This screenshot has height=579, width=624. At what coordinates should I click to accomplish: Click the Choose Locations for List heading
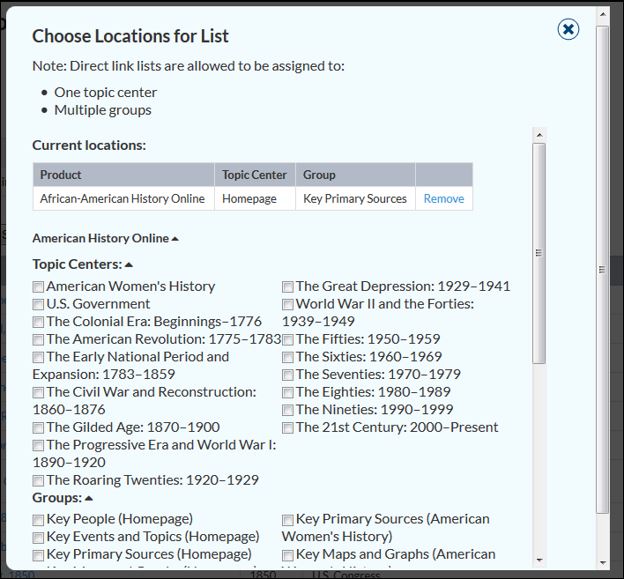click(x=130, y=36)
